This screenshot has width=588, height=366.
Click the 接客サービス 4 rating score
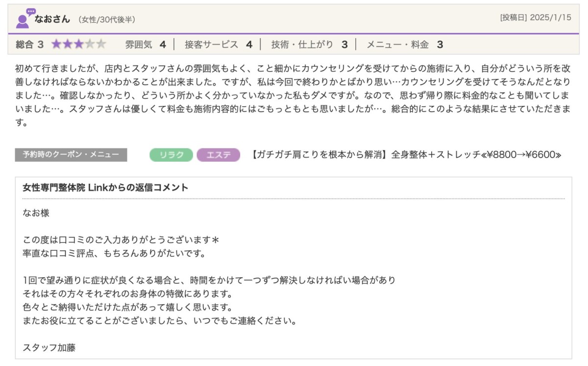point(218,45)
